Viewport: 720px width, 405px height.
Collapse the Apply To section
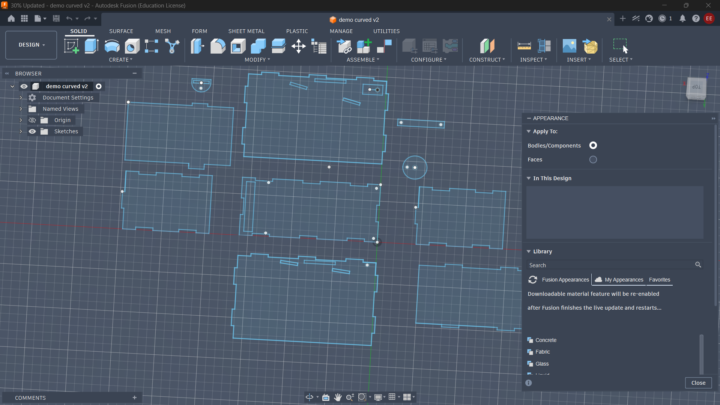(x=529, y=131)
